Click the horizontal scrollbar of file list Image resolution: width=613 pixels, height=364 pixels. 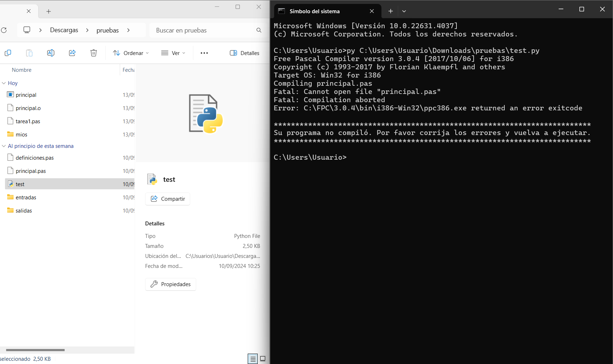[35, 350]
